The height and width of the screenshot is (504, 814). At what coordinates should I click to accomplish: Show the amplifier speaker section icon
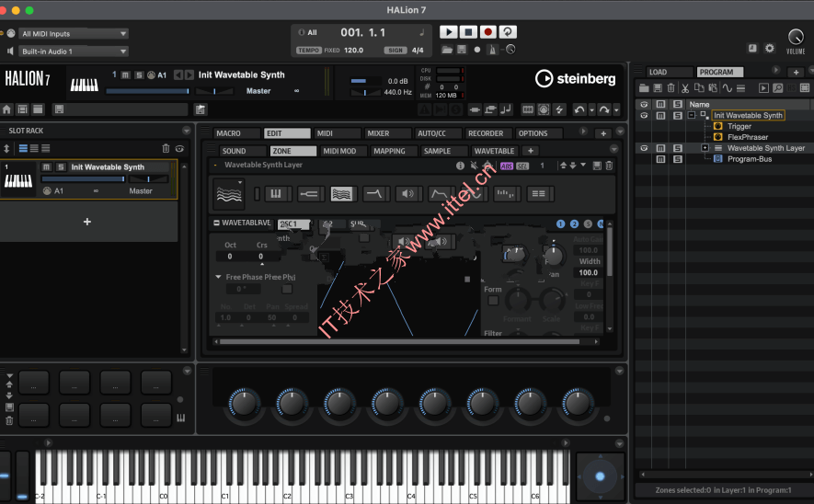pos(407,194)
